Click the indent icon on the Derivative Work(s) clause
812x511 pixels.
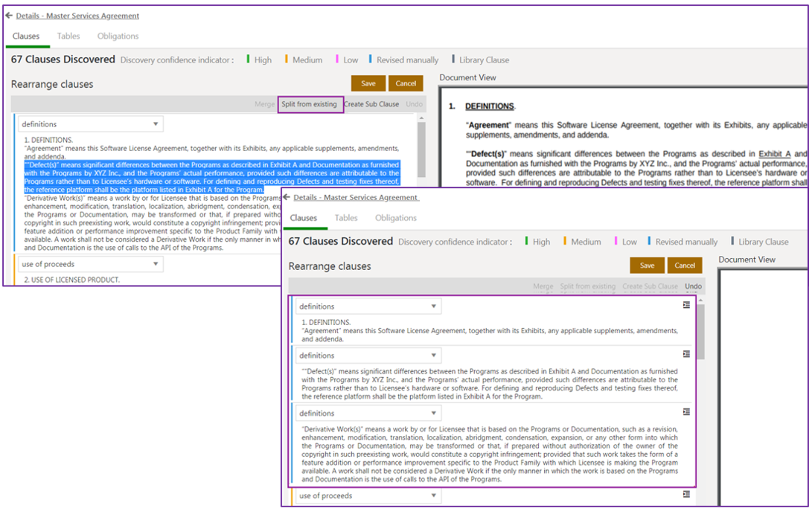coord(686,412)
